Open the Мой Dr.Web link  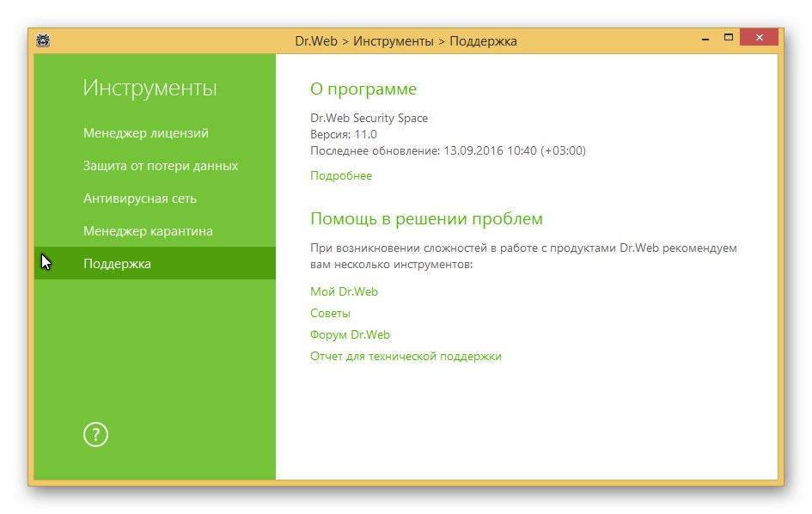(344, 291)
